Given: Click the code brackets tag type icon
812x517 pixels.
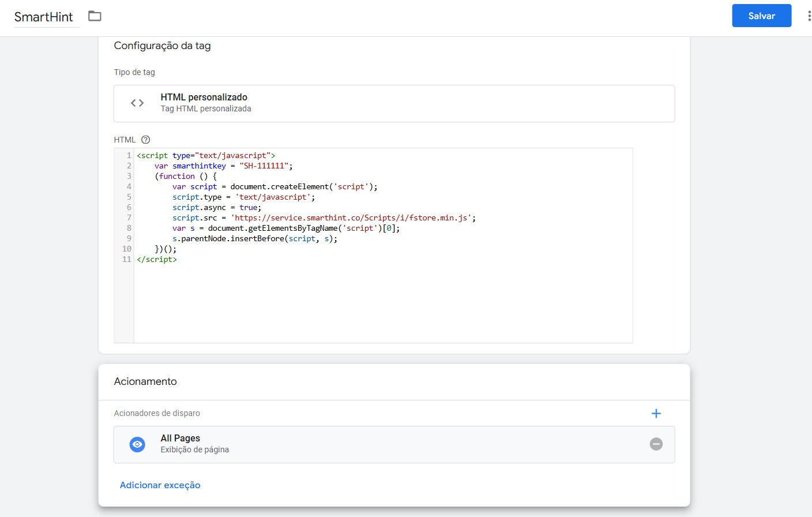Looking at the screenshot, I should [137, 103].
